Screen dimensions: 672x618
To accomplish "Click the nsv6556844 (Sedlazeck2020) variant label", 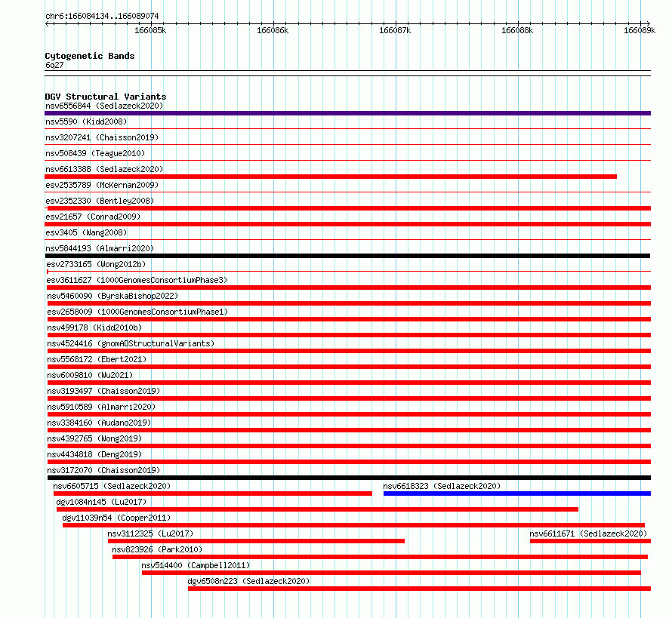I will (x=104, y=106).
